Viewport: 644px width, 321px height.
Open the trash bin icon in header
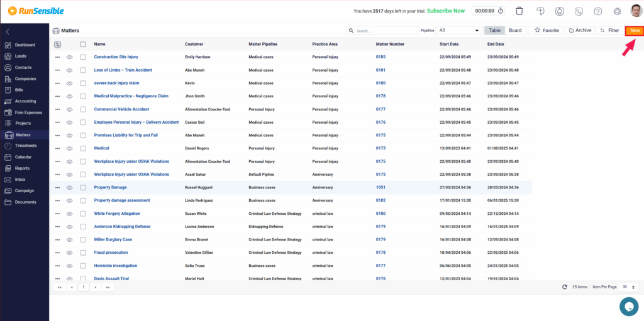(519, 11)
